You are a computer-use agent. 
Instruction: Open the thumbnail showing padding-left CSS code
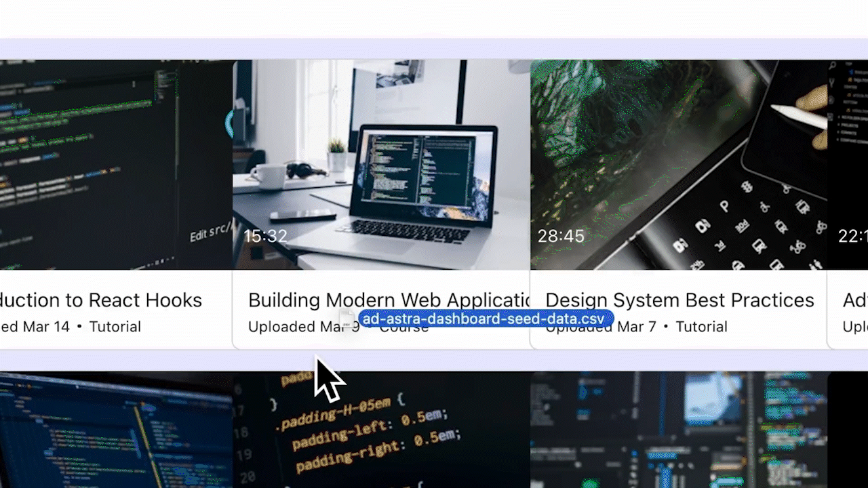381,430
